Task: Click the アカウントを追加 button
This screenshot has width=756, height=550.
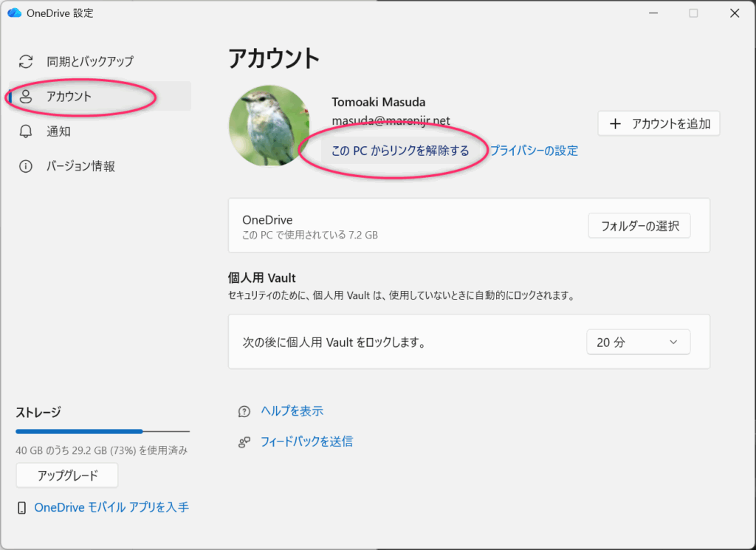Action: [659, 124]
